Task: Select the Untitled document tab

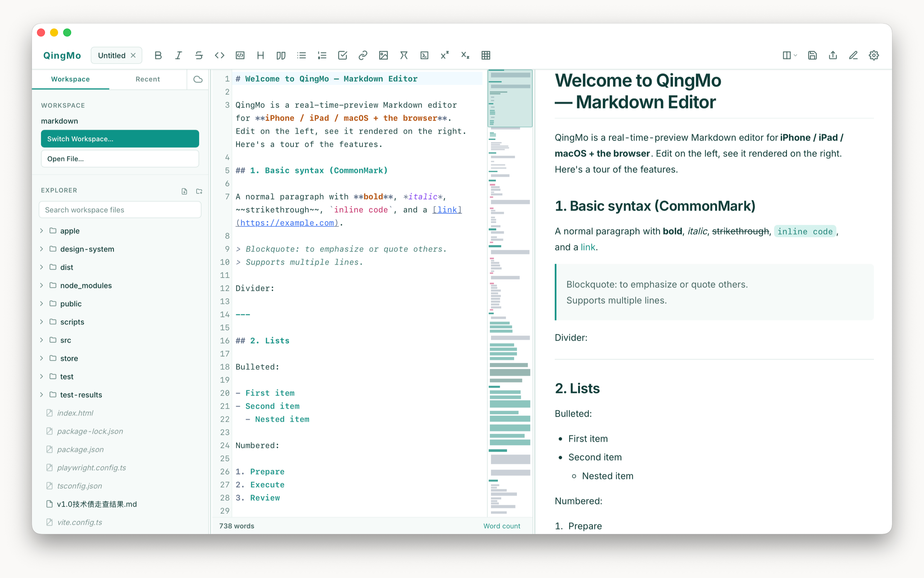Action: 112,56
